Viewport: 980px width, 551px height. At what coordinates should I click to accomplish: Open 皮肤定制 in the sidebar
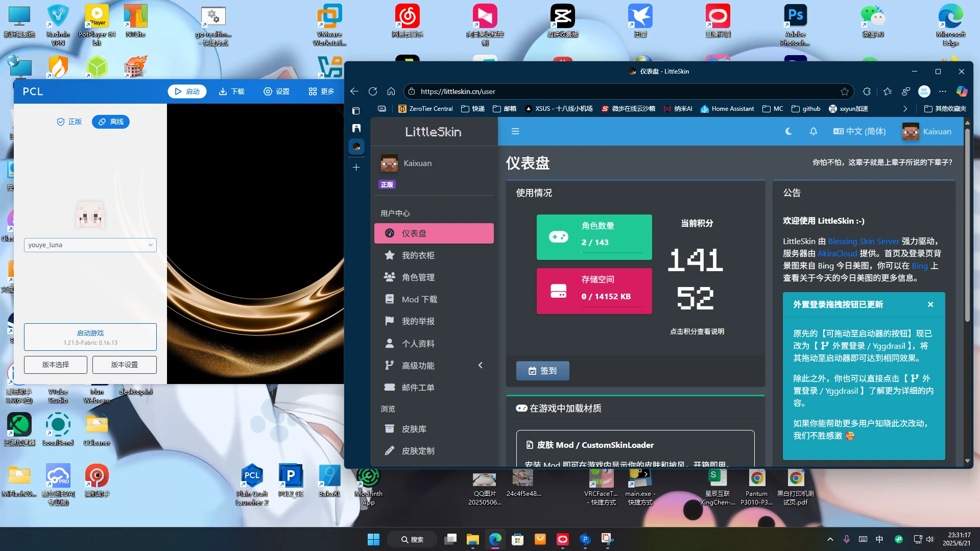(434, 450)
